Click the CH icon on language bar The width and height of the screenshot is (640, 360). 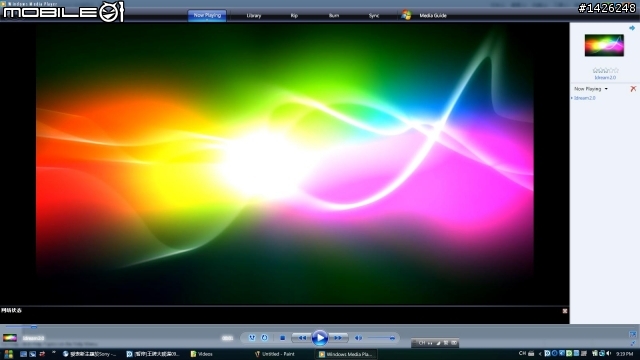click(x=422, y=343)
